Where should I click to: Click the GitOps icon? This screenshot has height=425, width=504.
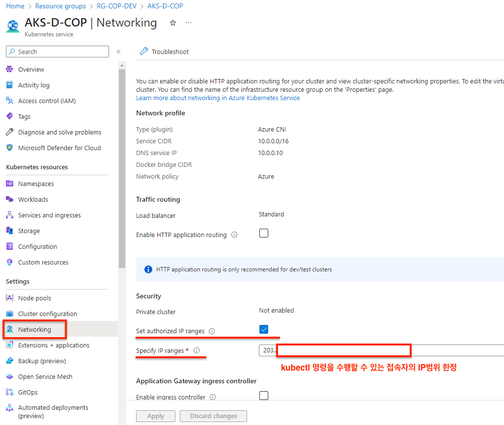point(10,392)
